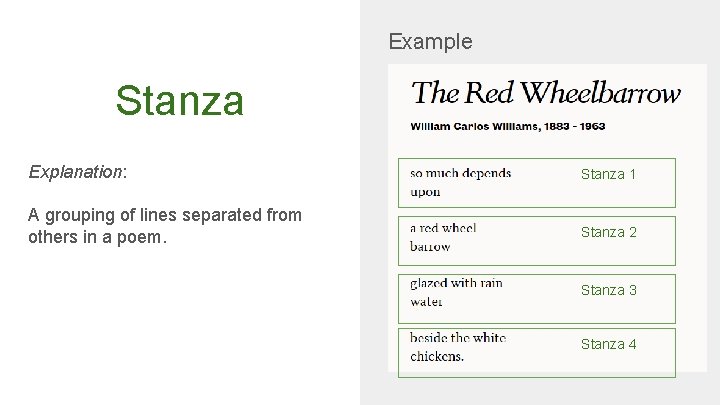Viewport: 720px width, 405px height.
Task: Click the years "1883 - 1963"
Action: click(576, 127)
